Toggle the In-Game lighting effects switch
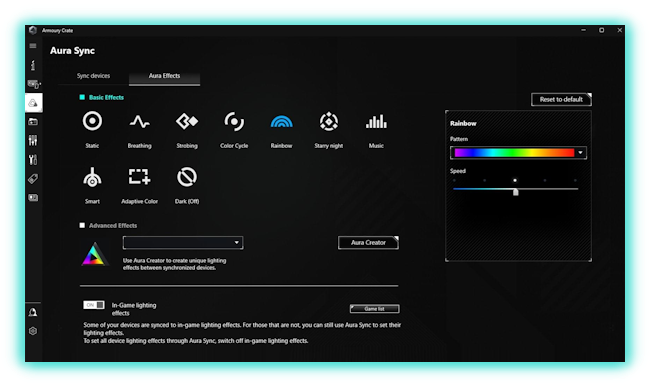 pyautogui.click(x=94, y=305)
